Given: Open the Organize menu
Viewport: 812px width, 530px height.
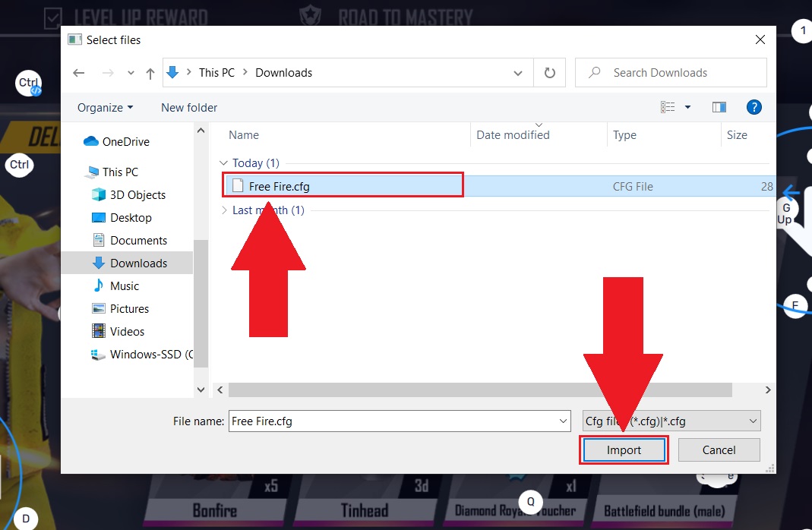Looking at the screenshot, I should click(105, 108).
